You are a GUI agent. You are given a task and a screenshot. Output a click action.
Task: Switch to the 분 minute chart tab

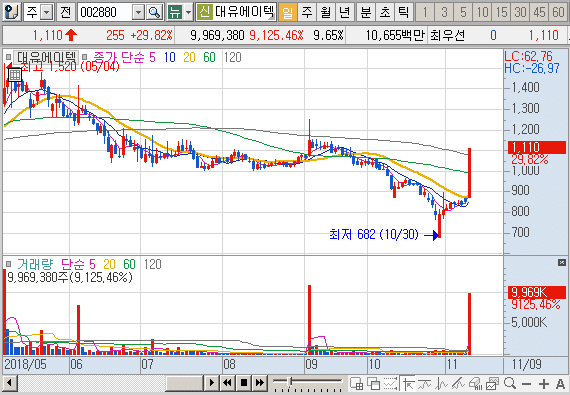click(366, 12)
